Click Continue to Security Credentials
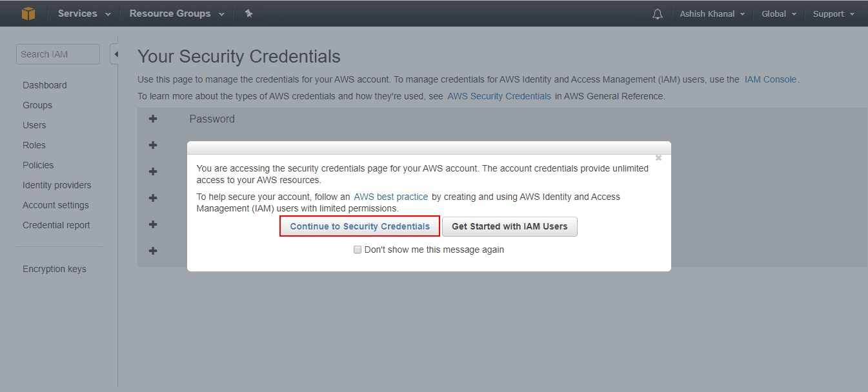Screen dimensions: 868x392 359,226
